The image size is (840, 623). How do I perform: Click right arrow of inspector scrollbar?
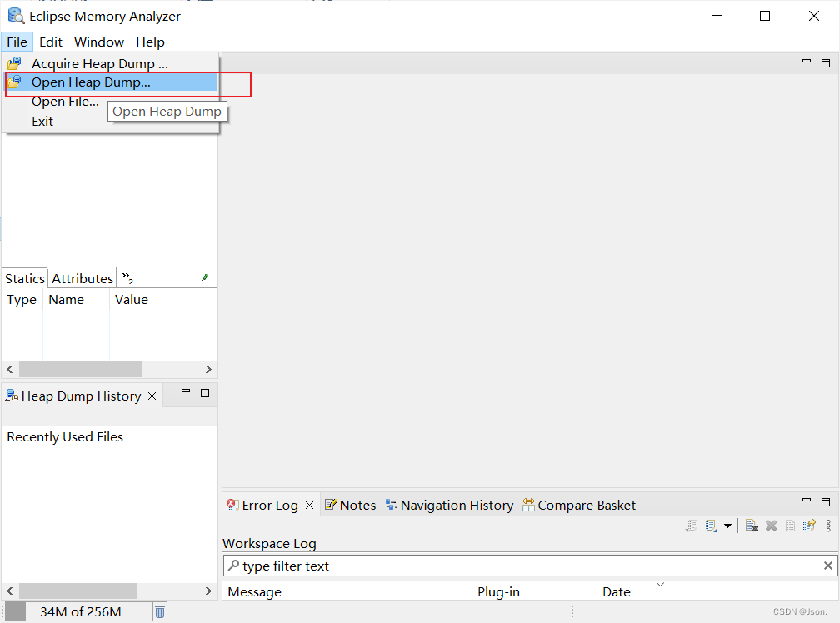[208, 369]
